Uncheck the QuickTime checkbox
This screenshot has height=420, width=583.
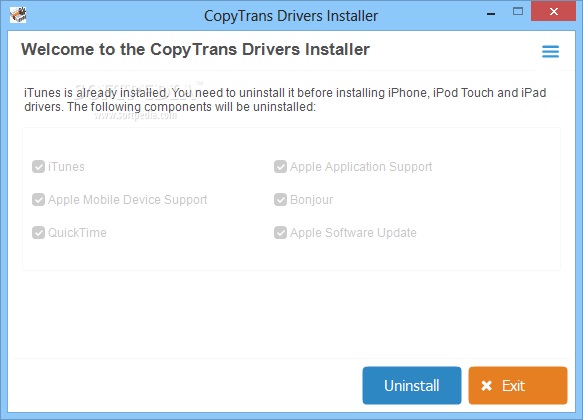click(38, 233)
